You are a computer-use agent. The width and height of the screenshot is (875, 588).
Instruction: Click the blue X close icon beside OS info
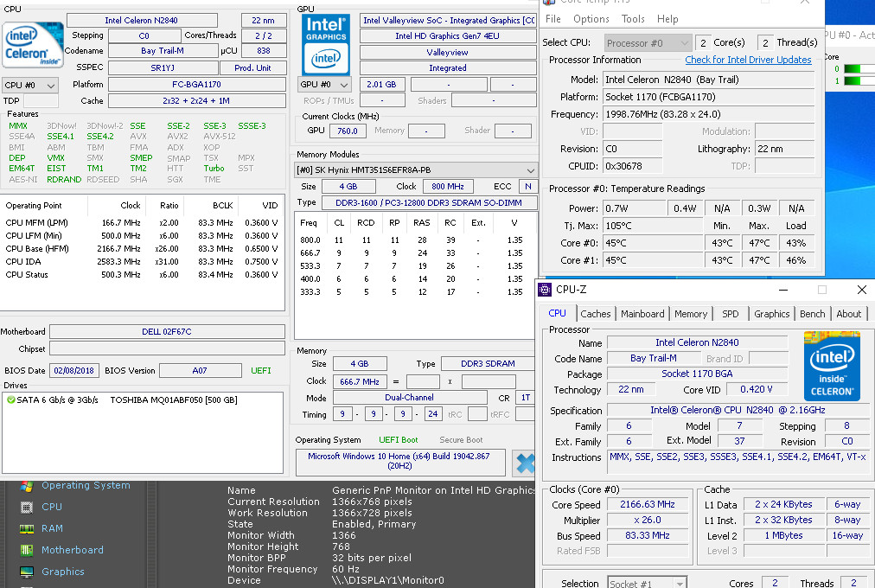tap(524, 463)
